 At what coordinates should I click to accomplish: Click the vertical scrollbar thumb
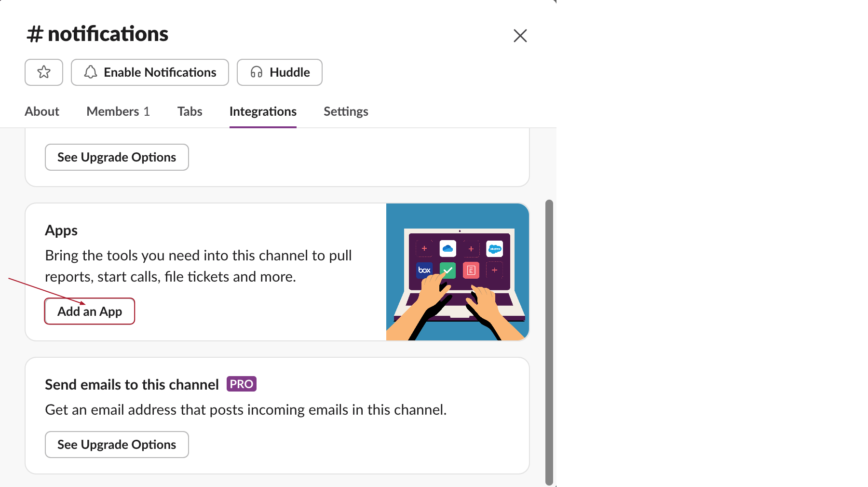pos(549,342)
